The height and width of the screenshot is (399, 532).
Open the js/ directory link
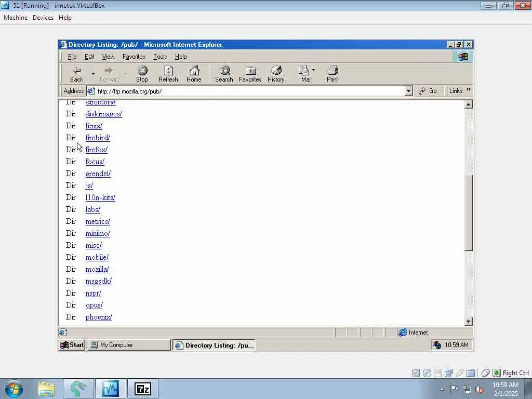pos(89,185)
